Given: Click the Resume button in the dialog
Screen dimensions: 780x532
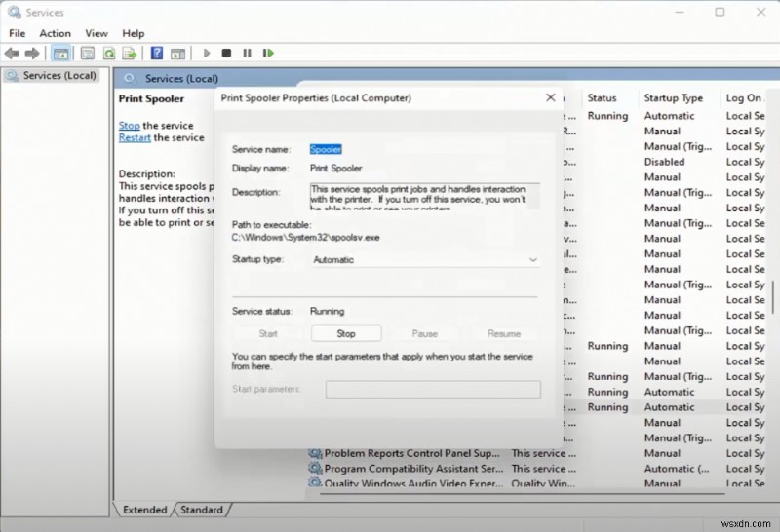Looking at the screenshot, I should pos(504,333).
